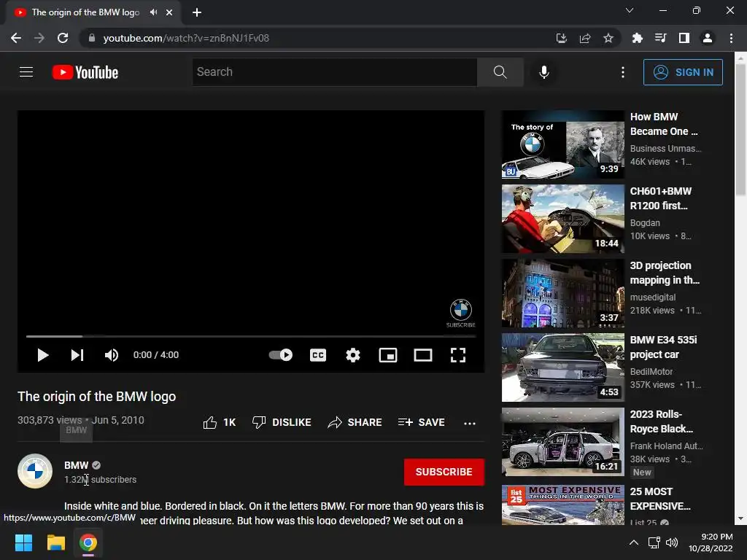
Task: Open '25 MOST EXPENSIVE' video title
Action: point(659,499)
